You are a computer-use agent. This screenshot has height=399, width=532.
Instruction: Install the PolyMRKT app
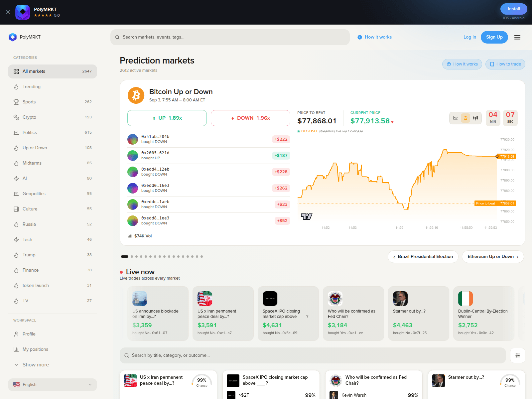click(514, 9)
